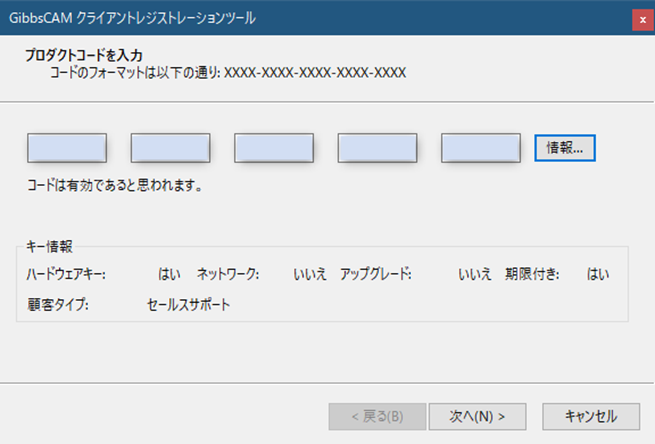Click the 期限付き label

532,273
